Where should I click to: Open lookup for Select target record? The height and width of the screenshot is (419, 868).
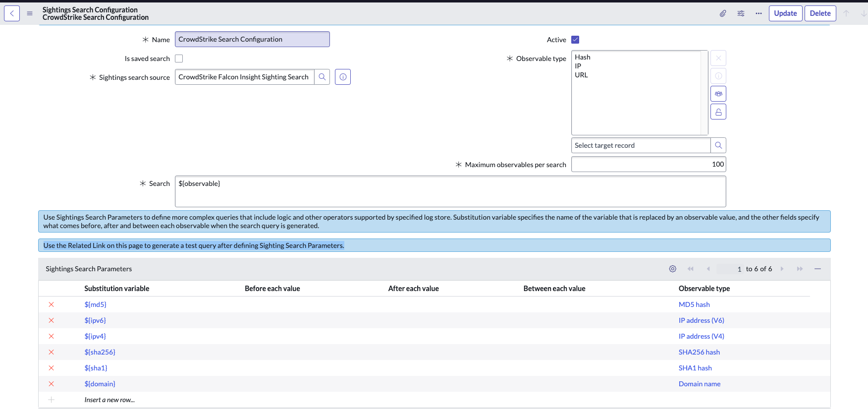click(x=718, y=145)
